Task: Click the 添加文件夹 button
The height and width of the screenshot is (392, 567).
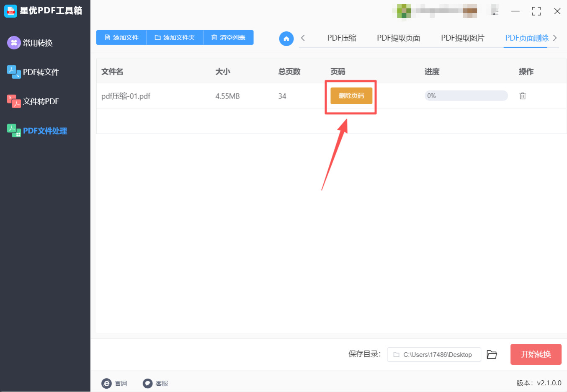Action: coord(175,37)
